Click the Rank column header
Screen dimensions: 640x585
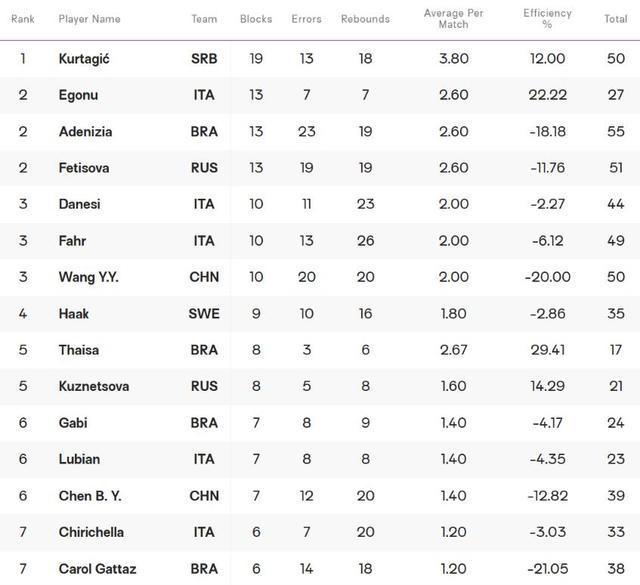point(23,19)
